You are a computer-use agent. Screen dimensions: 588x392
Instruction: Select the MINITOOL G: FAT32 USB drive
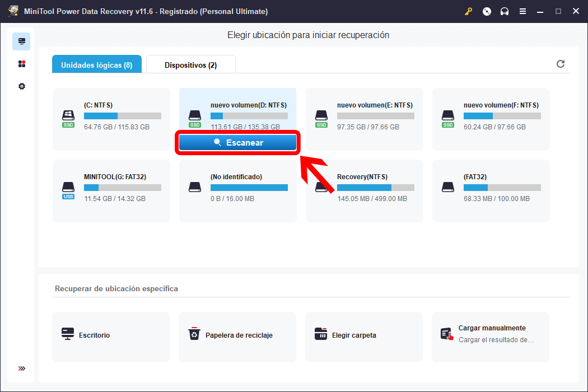pos(111,190)
